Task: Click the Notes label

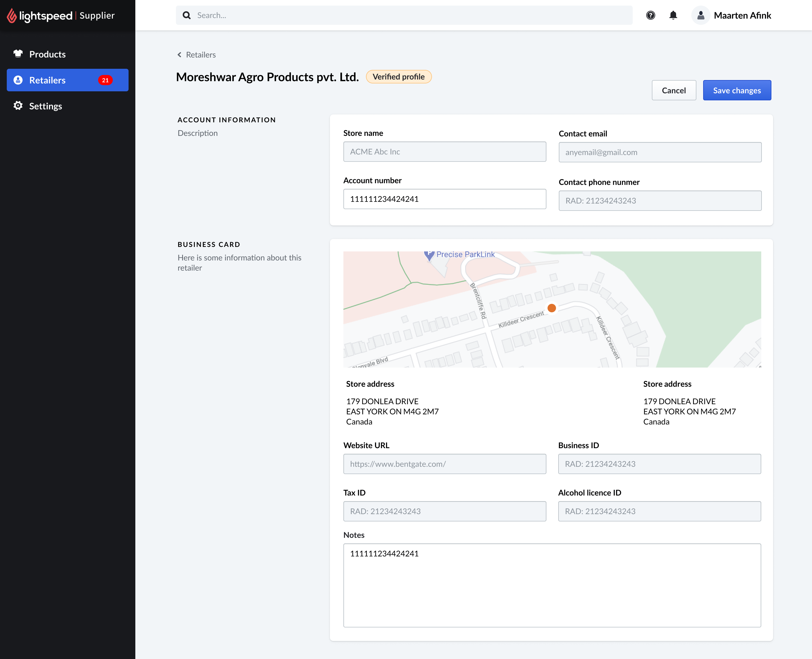Action: [354, 535]
